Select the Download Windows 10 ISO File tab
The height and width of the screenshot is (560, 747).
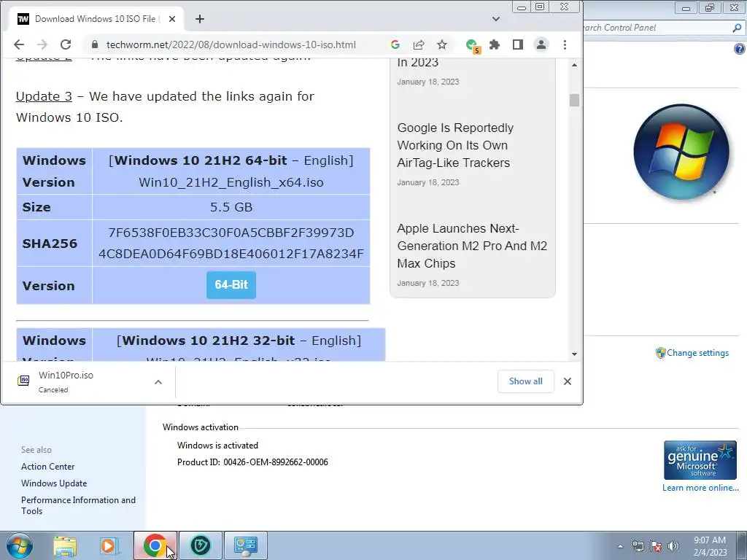[98, 19]
